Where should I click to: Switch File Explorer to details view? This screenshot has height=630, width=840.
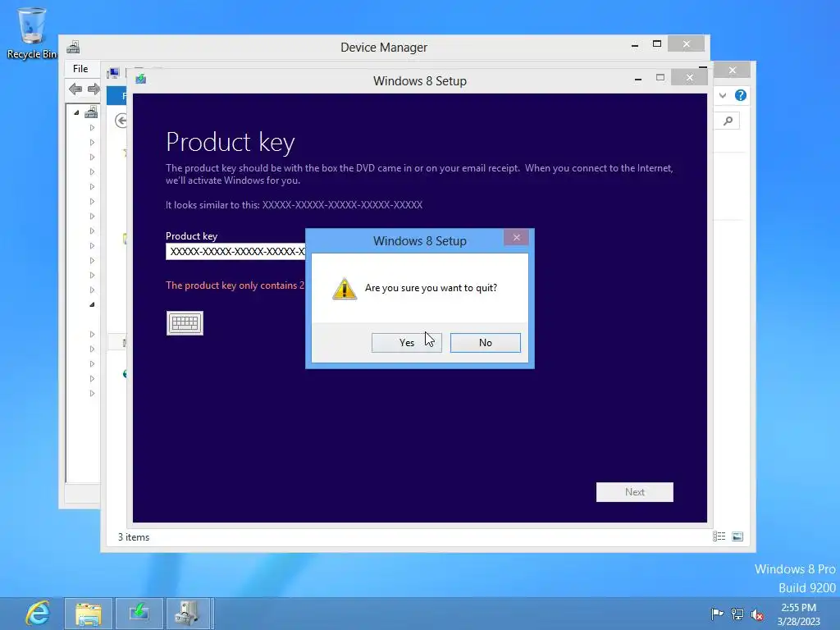point(719,536)
